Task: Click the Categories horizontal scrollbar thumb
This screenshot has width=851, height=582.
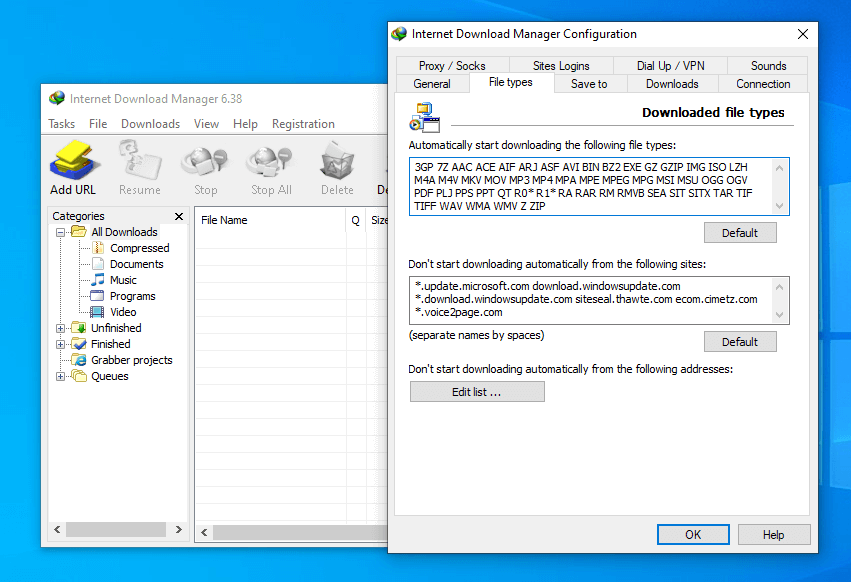Action: tap(116, 529)
